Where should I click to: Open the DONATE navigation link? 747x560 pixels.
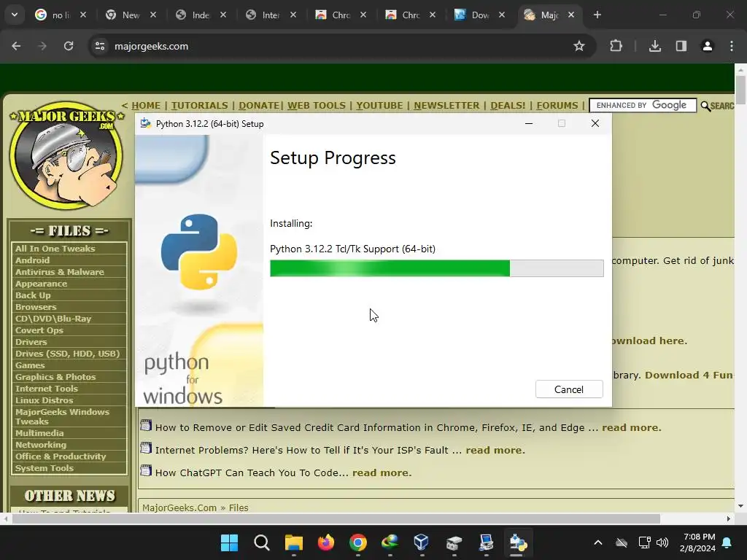click(x=259, y=105)
